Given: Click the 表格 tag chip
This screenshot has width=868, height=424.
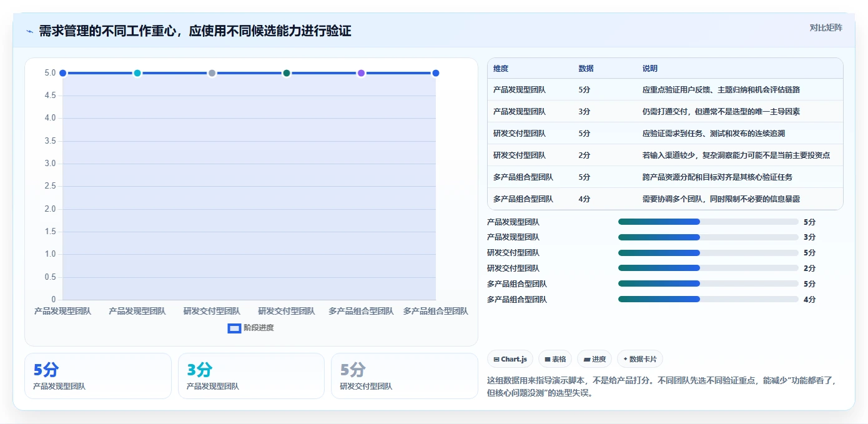Looking at the screenshot, I should click(x=555, y=359).
